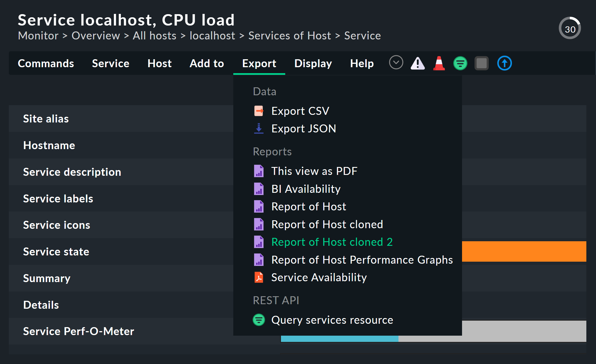The image size is (596, 364).
Task: Open the Display menu
Action: tap(313, 63)
